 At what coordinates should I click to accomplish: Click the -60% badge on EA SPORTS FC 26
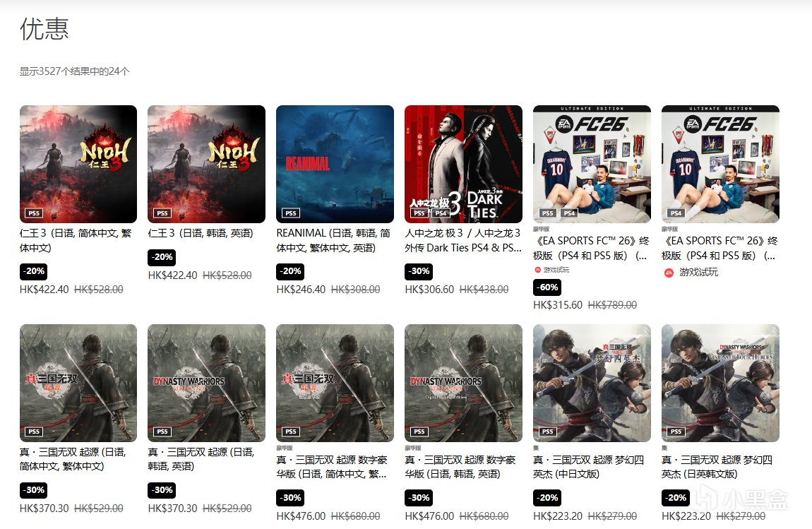pyautogui.click(x=547, y=287)
